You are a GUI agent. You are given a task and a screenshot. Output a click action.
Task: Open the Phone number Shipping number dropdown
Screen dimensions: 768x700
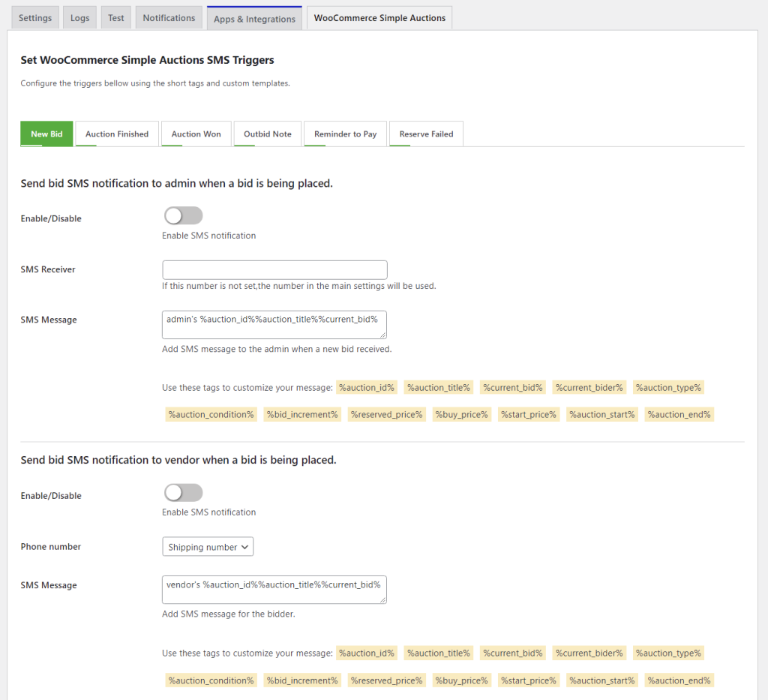(x=208, y=547)
